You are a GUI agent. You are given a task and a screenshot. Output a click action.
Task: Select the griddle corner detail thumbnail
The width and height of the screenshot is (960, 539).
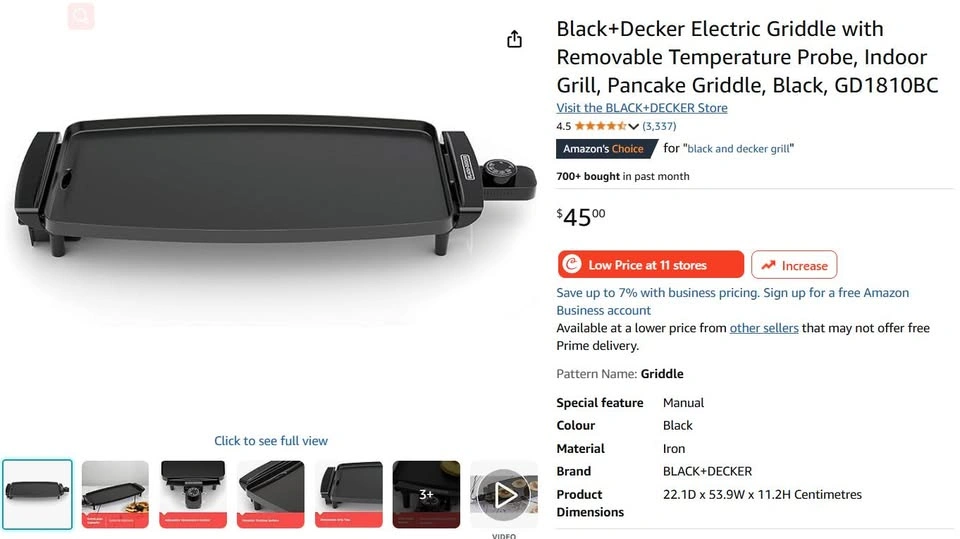click(x=271, y=494)
